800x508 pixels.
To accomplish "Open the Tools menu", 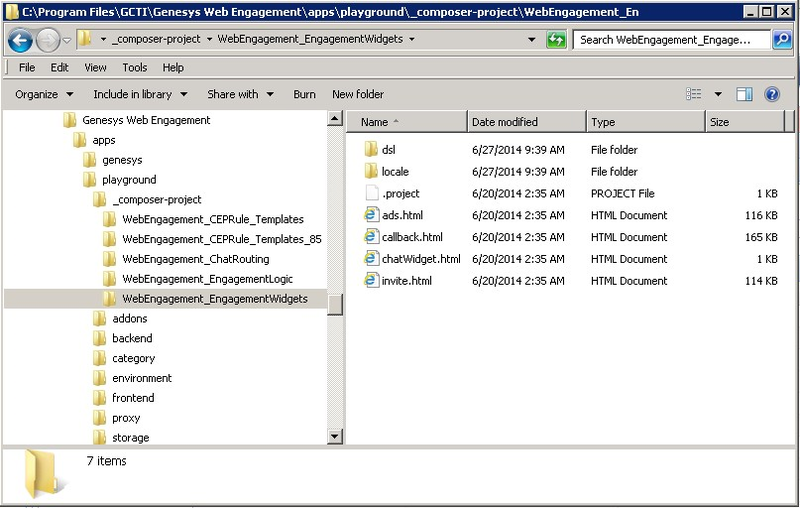I will click(x=135, y=67).
